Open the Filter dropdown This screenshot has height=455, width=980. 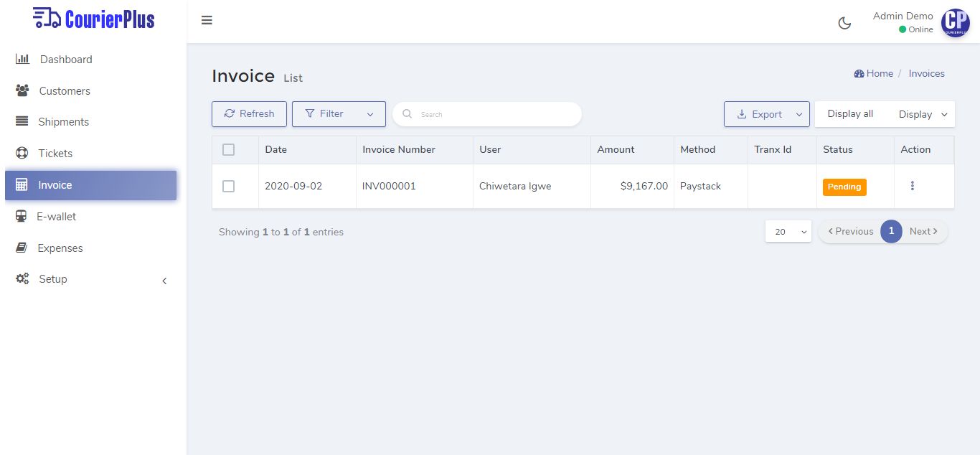tap(339, 114)
